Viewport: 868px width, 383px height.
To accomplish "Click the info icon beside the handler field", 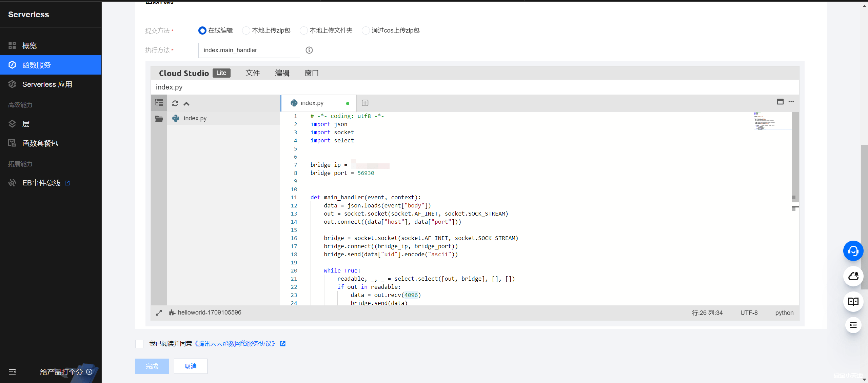I will 309,50.
